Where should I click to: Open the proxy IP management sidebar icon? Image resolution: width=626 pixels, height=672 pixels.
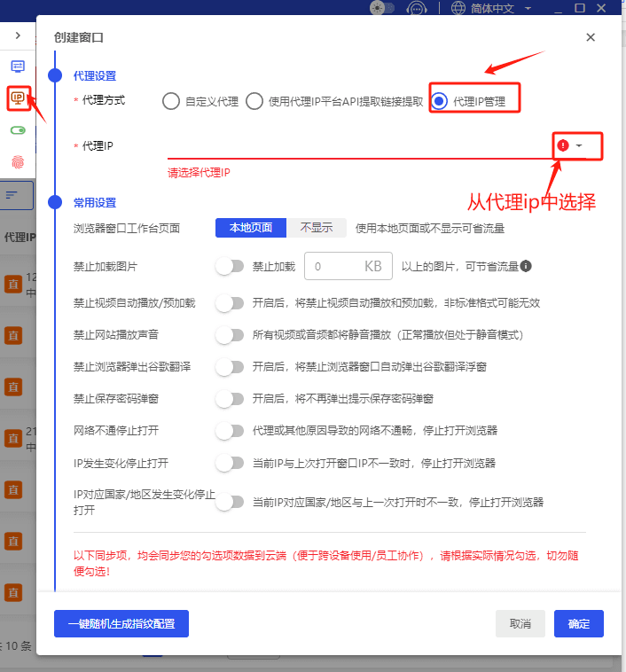[x=18, y=98]
